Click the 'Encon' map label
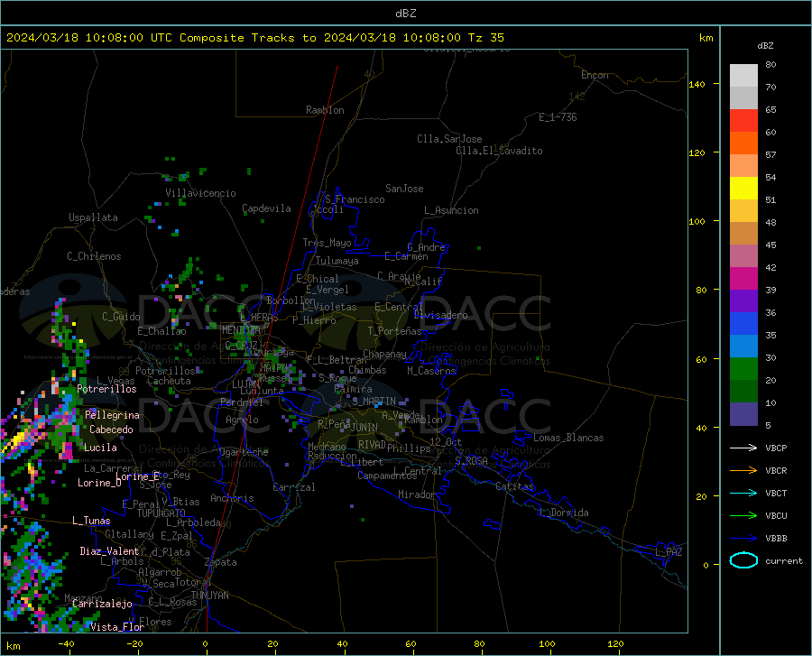The image size is (812, 656). [595, 75]
